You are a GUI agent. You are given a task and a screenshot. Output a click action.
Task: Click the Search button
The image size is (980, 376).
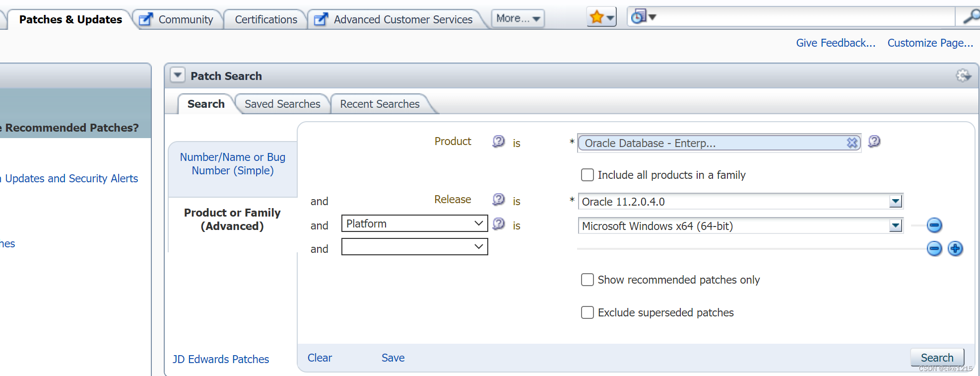[937, 358]
